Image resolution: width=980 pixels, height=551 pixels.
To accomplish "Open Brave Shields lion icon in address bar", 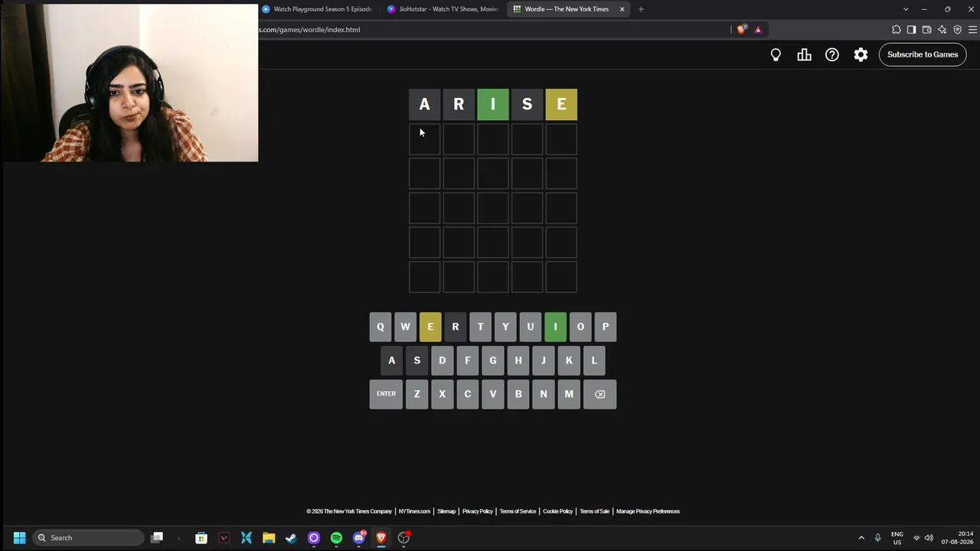I will (x=741, y=30).
